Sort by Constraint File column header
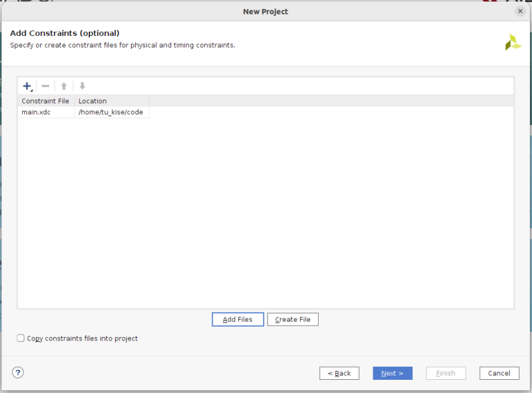The height and width of the screenshot is (393, 532). (46, 101)
